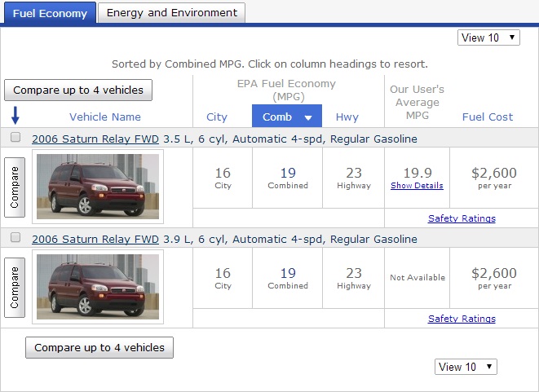
Task: Click Show Details under 19.9 MPG
Action: pyautogui.click(x=417, y=186)
